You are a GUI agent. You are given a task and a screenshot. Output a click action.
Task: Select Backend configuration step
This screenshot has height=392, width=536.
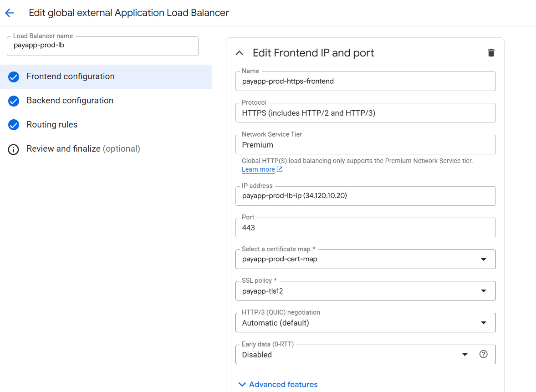click(x=106, y=101)
